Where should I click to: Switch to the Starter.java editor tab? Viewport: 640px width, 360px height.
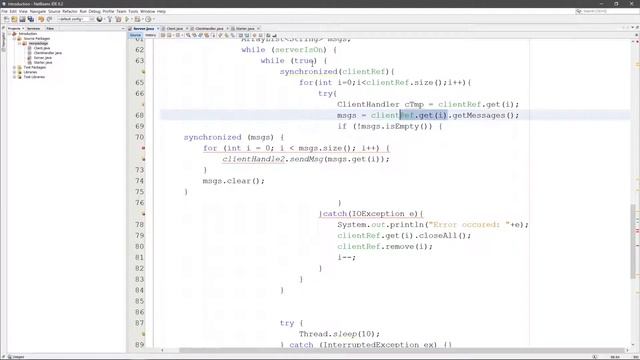click(x=245, y=29)
